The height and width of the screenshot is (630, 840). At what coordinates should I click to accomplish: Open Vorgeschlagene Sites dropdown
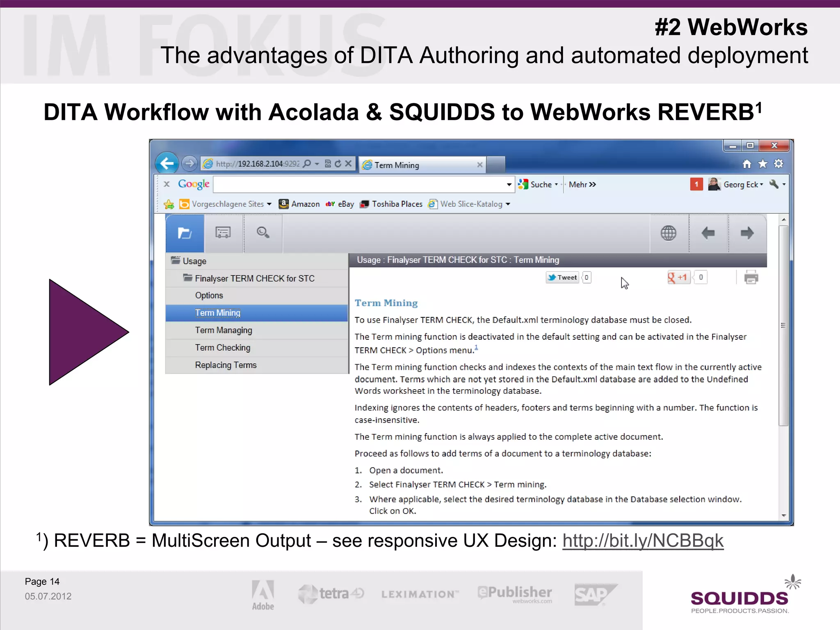click(269, 204)
